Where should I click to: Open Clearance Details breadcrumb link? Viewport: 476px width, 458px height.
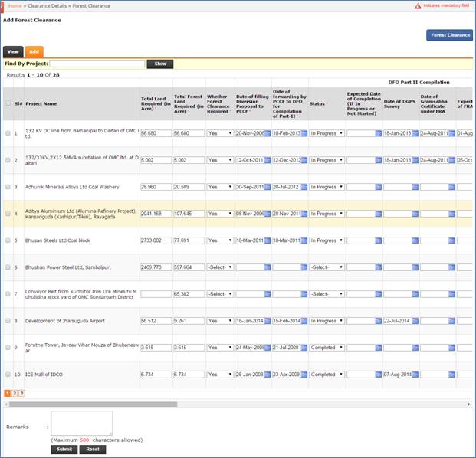coord(47,6)
